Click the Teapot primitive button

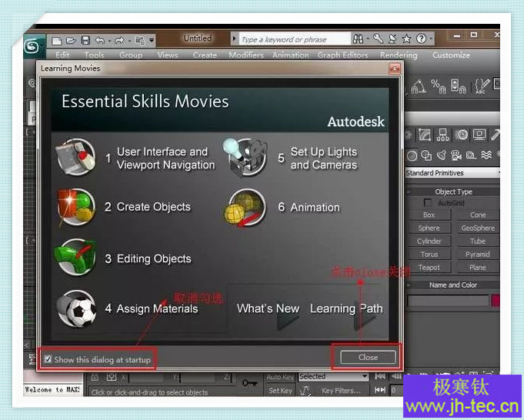429,267
